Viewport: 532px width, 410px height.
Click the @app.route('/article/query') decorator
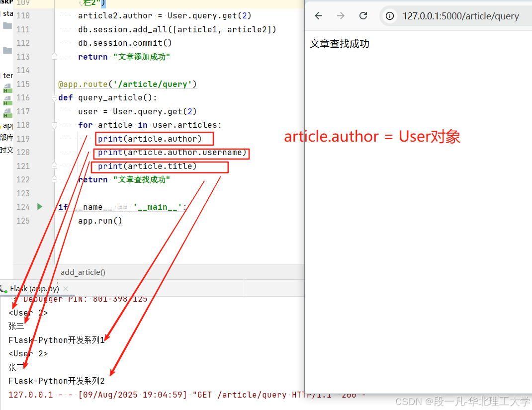[x=127, y=84]
